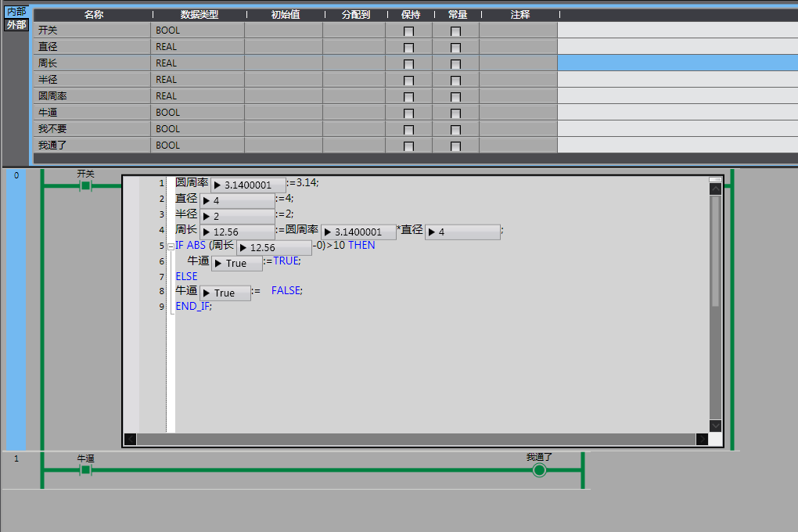Image resolution: width=798 pixels, height=532 pixels.
Task: Check 保持 box in the 我通了 row
Action: point(408,146)
